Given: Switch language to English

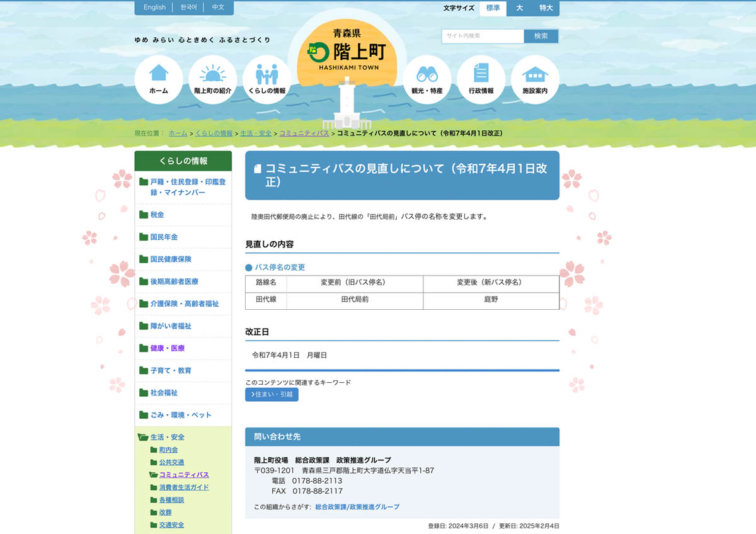Looking at the screenshot, I should coord(154,8).
